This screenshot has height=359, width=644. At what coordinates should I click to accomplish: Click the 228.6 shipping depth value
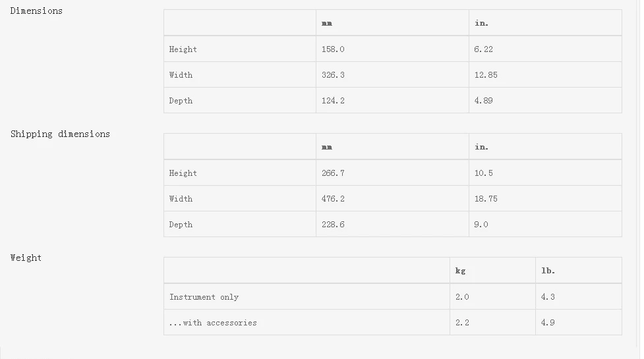[x=333, y=225]
